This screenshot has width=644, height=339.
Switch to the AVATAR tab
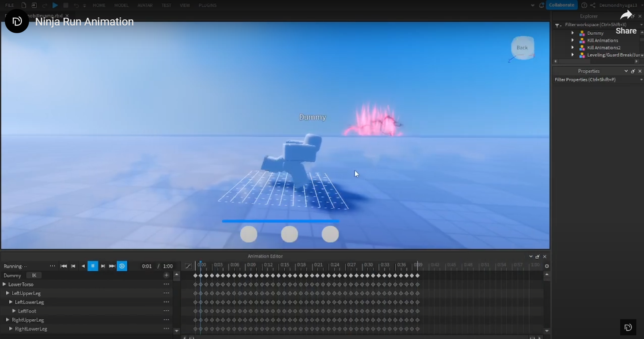tap(145, 5)
